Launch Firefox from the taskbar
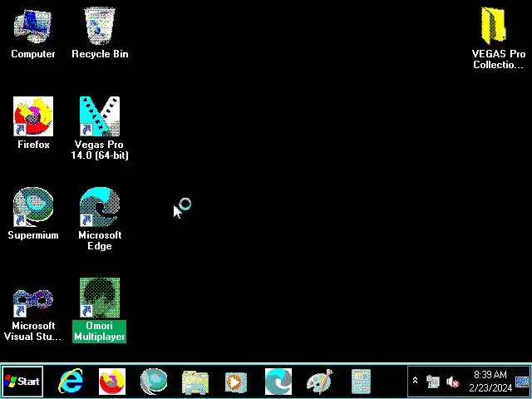The image size is (532, 399). [112, 382]
